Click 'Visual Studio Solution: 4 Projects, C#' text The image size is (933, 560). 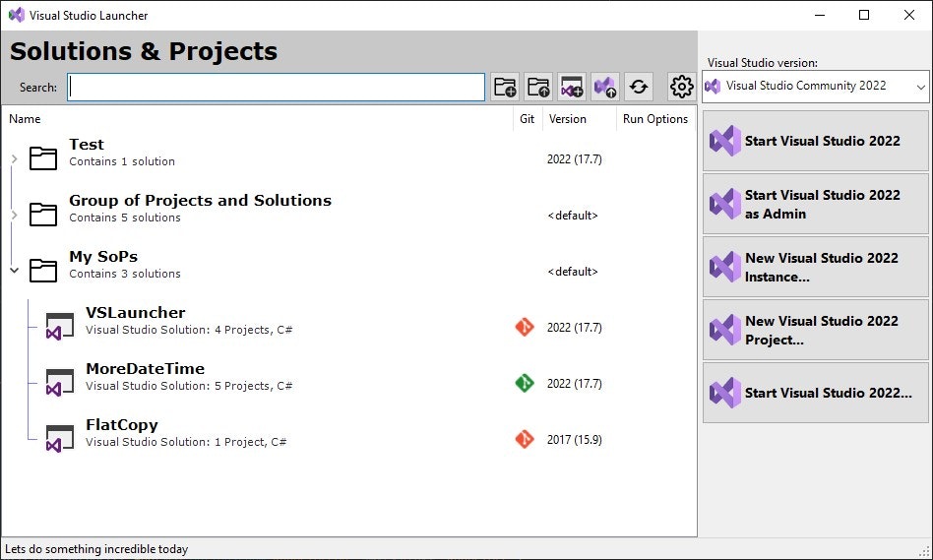point(189,330)
